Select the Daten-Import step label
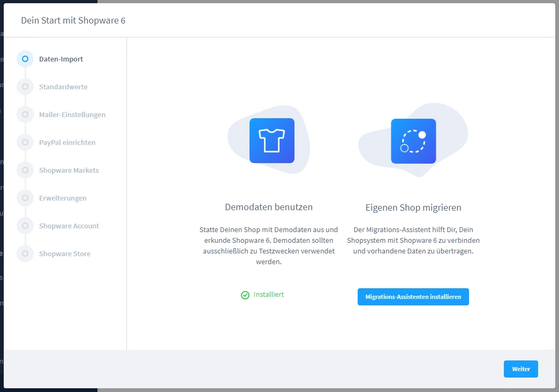Image resolution: width=559 pixels, height=392 pixels. [x=61, y=59]
